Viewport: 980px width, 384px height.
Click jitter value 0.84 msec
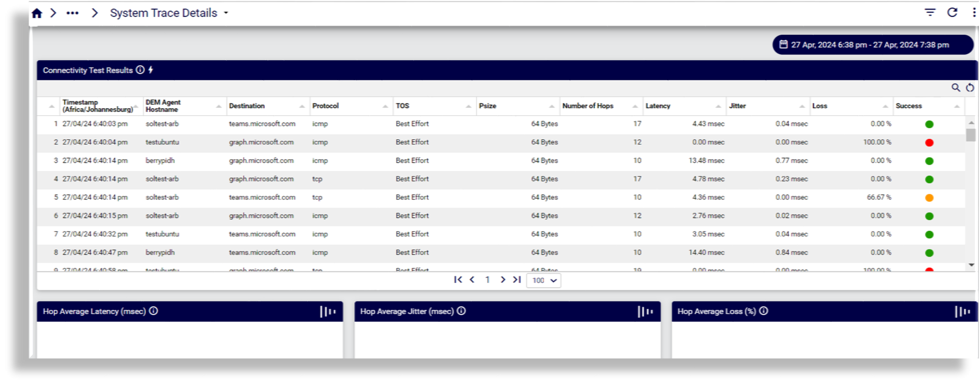(x=792, y=252)
